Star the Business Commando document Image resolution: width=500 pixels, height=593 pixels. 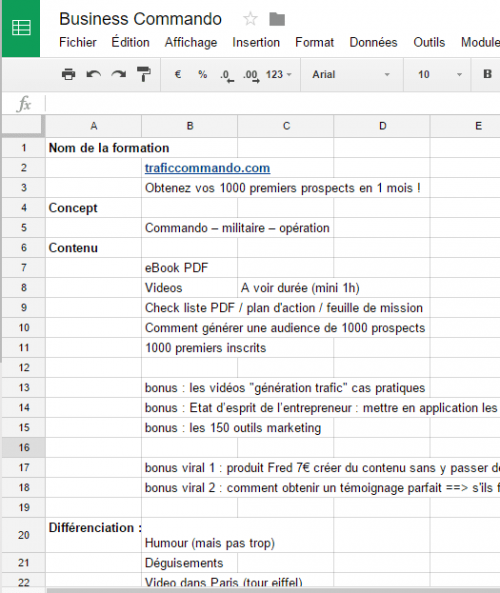pyautogui.click(x=250, y=19)
